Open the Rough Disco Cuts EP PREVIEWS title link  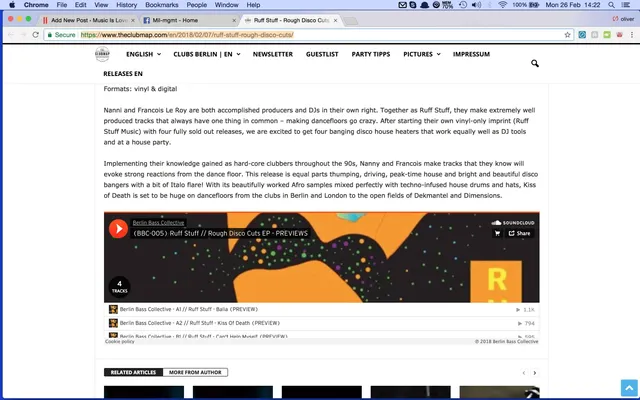[220, 233]
